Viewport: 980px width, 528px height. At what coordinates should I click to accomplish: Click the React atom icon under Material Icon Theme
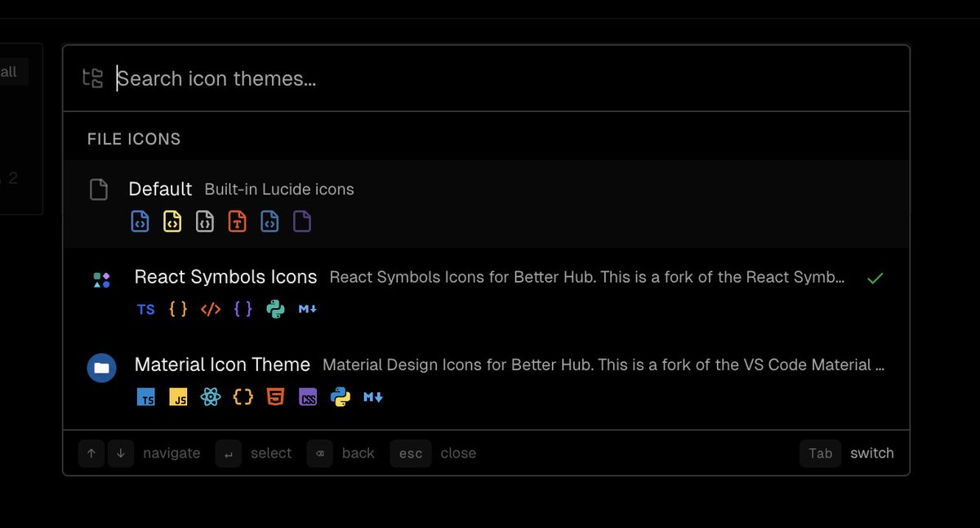pyautogui.click(x=211, y=397)
